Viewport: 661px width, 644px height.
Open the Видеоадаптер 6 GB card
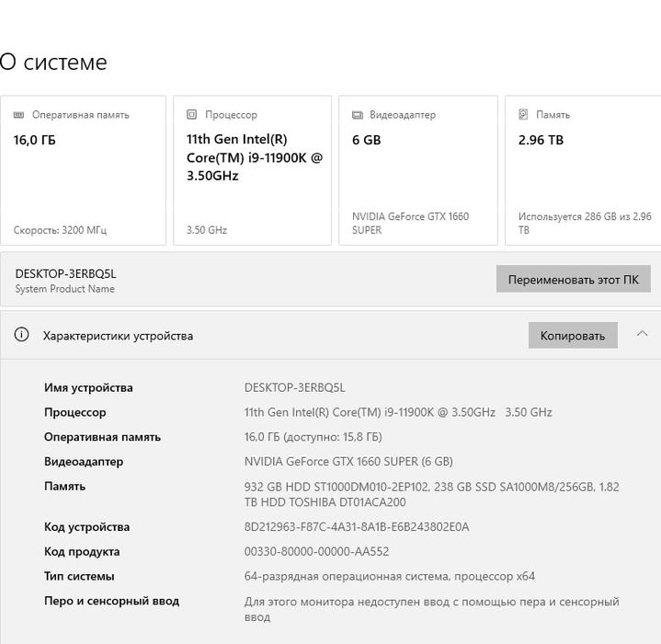pyautogui.click(x=417, y=170)
